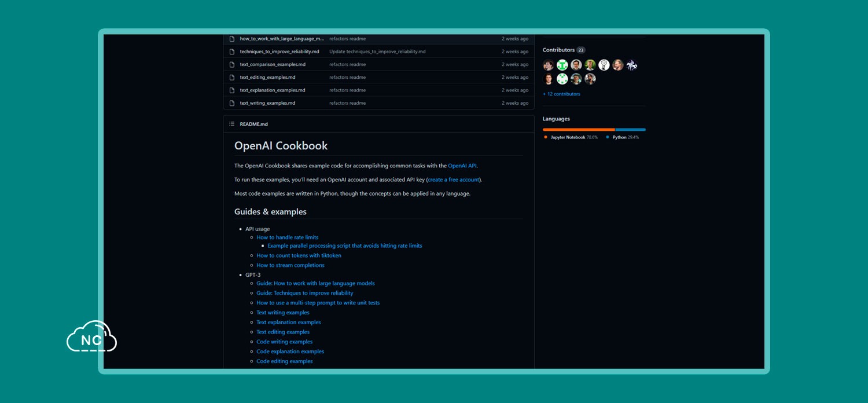Click file icon beside how_to_work_with_large_language_m
The image size is (868, 403).
tap(232, 39)
